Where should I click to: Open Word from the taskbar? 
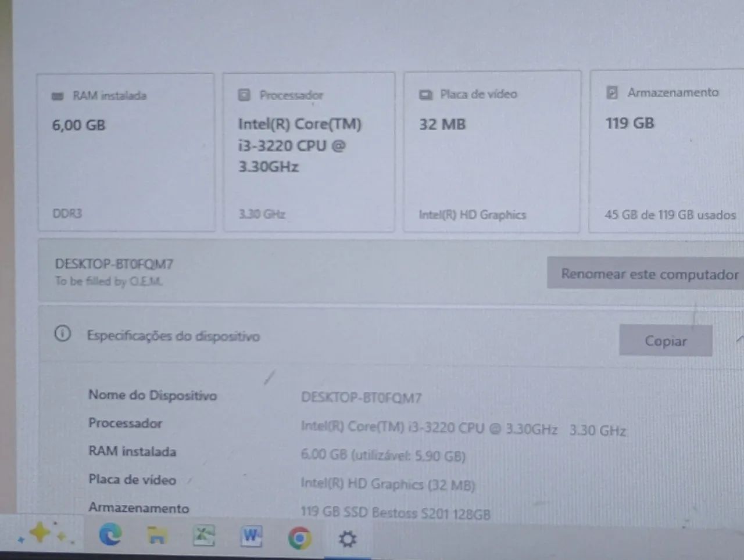(251, 537)
